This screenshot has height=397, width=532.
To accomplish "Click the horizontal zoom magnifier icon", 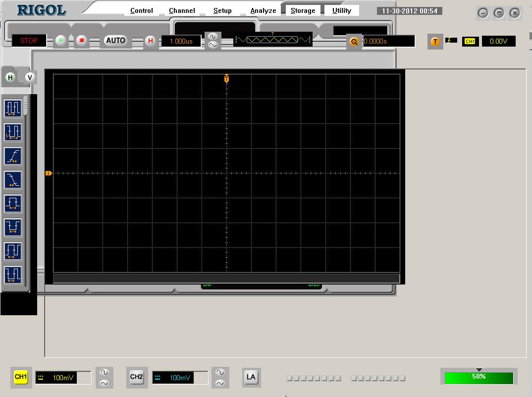I will pyautogui.click(x=354, y=42).
